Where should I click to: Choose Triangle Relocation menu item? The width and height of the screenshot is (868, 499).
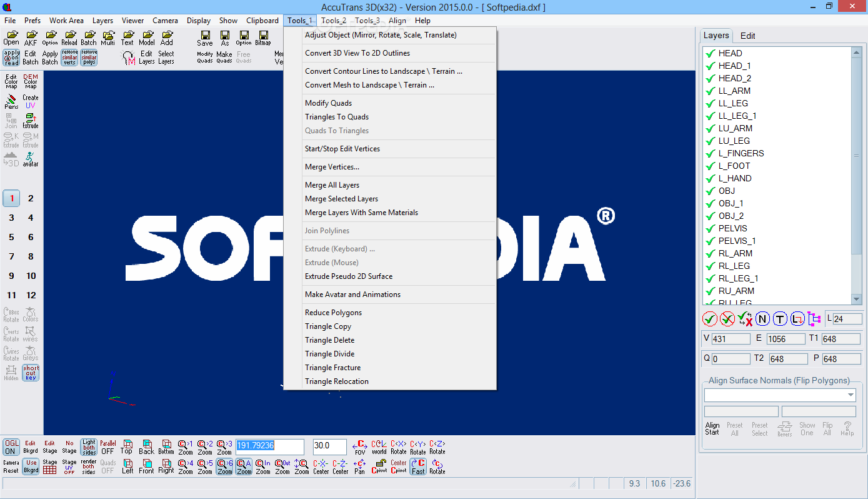click(x=337, y=381)
